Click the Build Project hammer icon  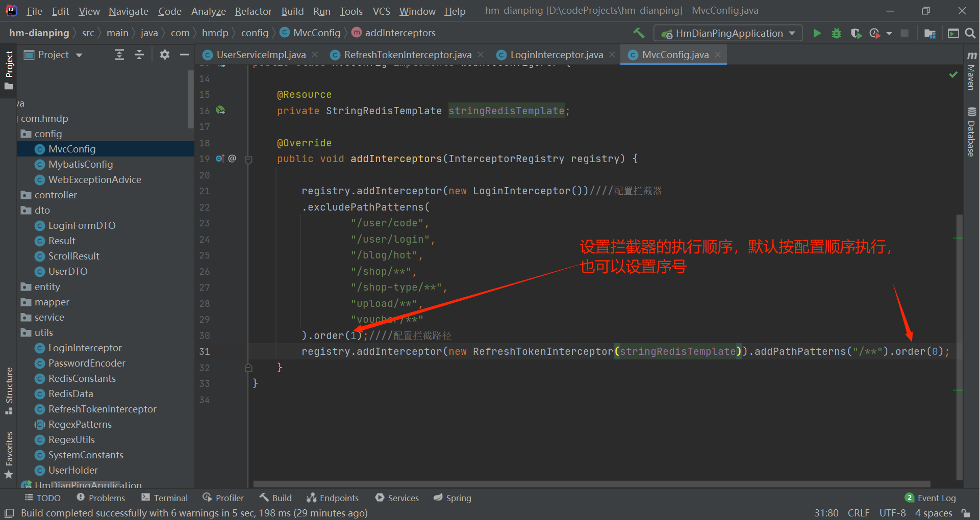click(x=639, y=33)
